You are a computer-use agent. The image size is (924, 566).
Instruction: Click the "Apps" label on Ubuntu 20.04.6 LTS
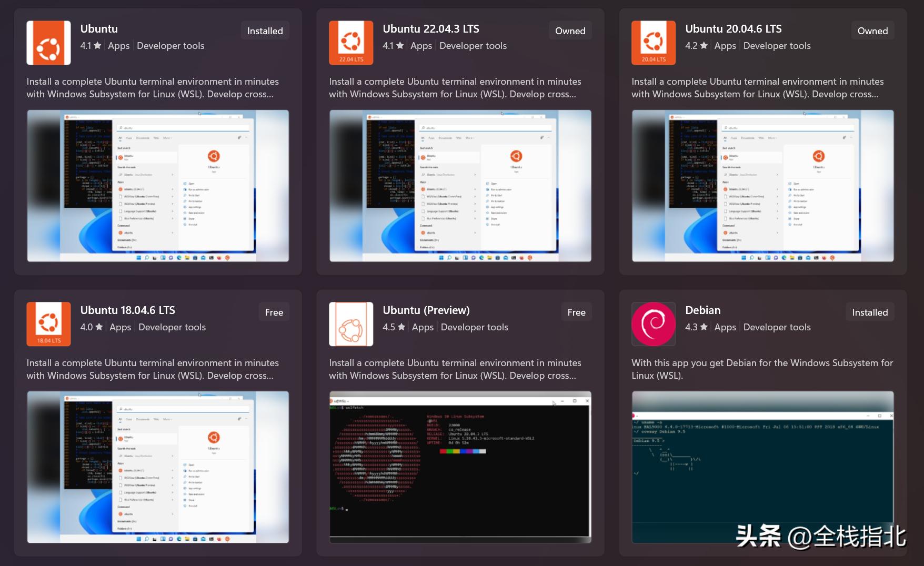click(725, 46)
